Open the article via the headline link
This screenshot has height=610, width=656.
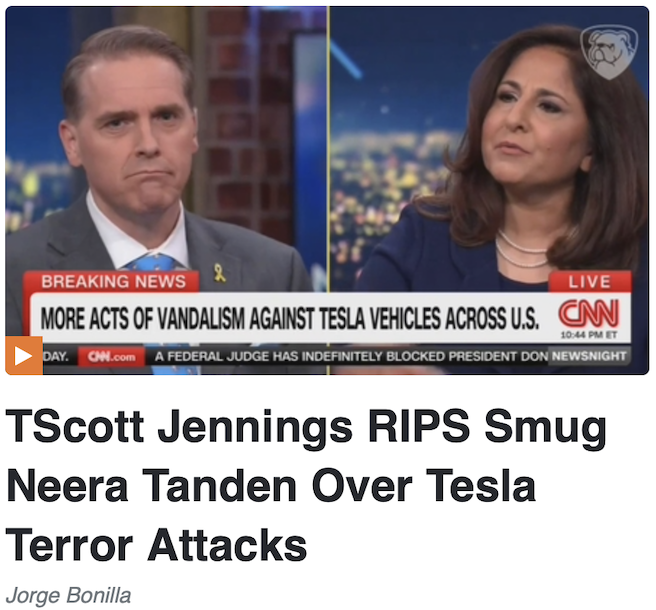(x=306, y=486)
